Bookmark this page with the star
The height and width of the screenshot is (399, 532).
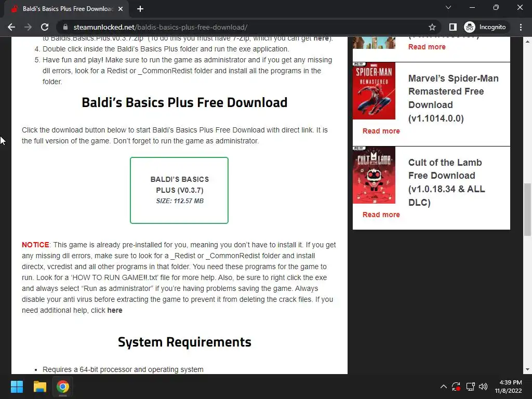[432, 27]
